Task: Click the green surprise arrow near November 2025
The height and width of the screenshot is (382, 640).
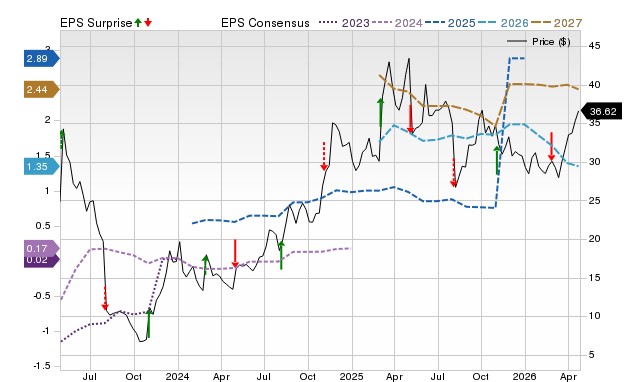Action: 497,160
